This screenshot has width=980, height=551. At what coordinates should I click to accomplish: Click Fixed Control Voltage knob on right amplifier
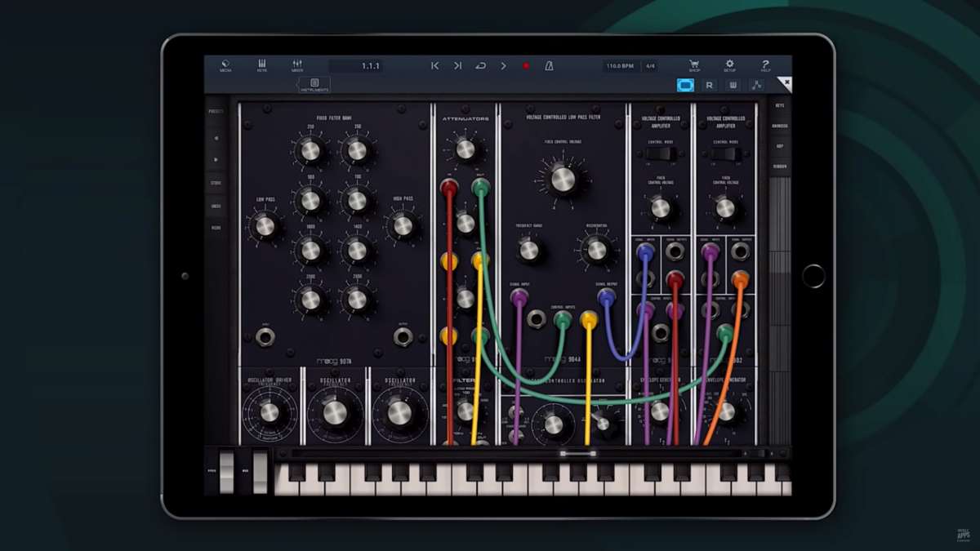pyautogui.click(x=724, y=208)
